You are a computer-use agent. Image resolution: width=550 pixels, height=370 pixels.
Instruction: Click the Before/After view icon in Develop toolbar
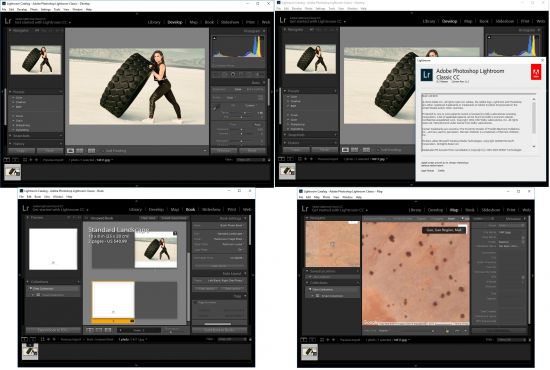click(80, 150)
